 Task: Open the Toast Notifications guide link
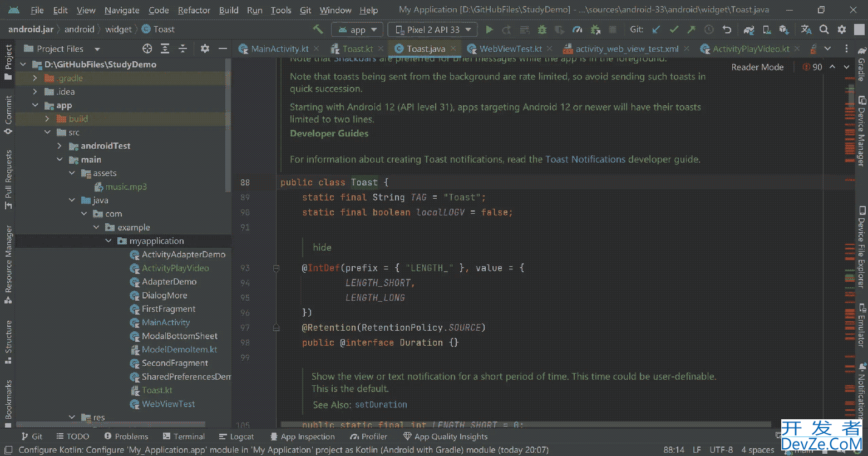(x=585, y=159)
